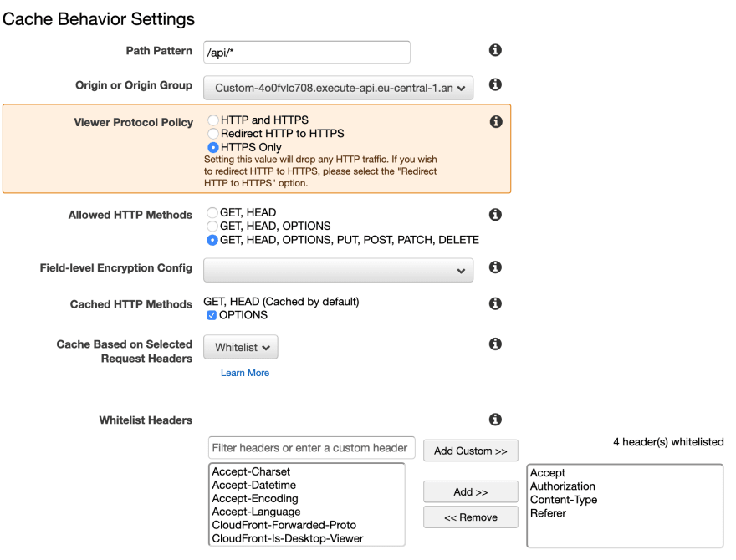This screenshot has width=736, height=560.
Task: View info icon for Viewer Protocol Policy
Action: [x=496, y=122]
